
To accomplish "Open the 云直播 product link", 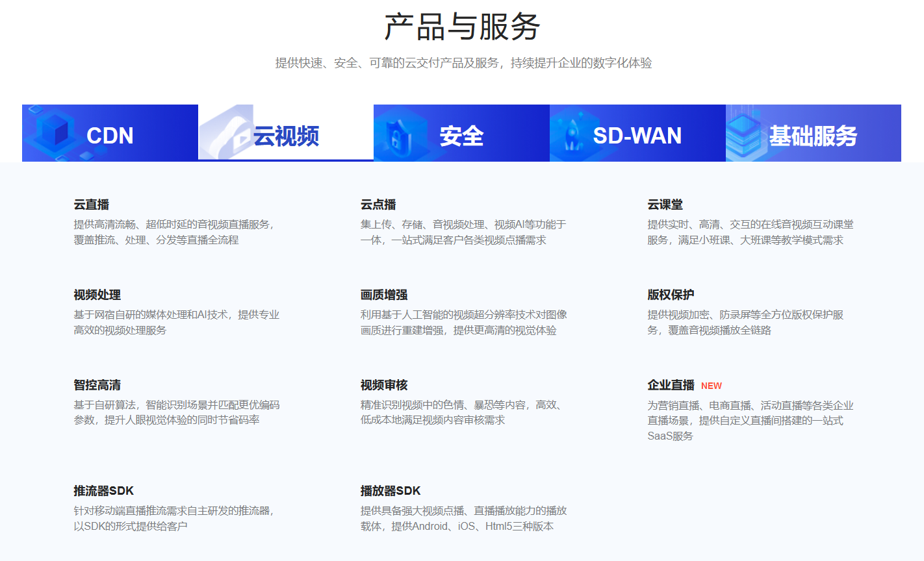I will (92, 205).
